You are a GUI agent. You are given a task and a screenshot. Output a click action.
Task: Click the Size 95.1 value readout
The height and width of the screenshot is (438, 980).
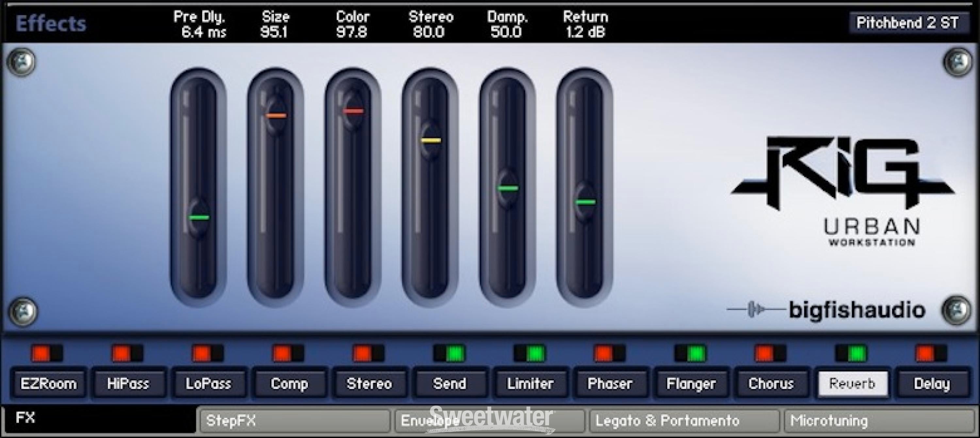274,32
